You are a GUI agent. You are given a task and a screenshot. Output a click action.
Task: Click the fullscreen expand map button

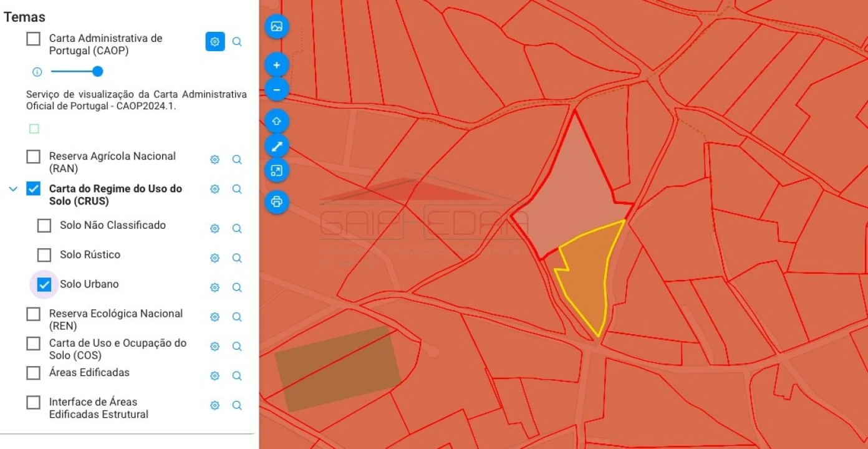[277, 171]
